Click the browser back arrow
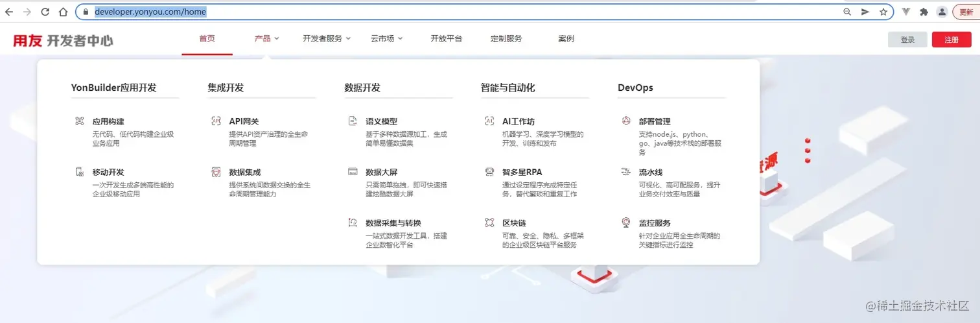980x323 pixels. point(9,12)
